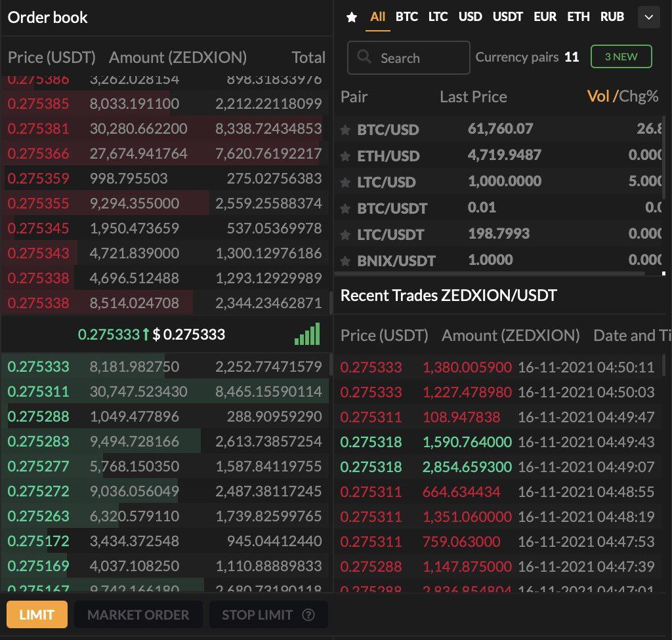Select ask price 0.275381

(x=38, y=129)
